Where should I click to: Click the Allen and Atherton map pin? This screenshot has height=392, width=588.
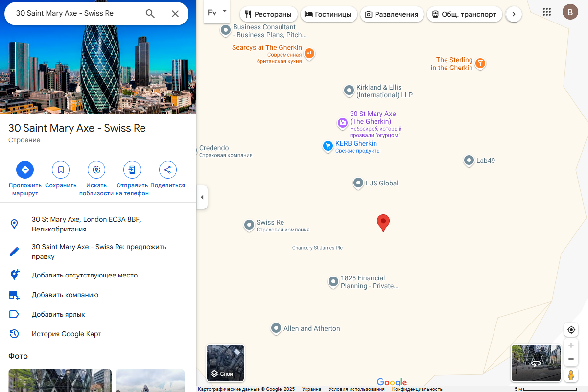coord(276,328)
